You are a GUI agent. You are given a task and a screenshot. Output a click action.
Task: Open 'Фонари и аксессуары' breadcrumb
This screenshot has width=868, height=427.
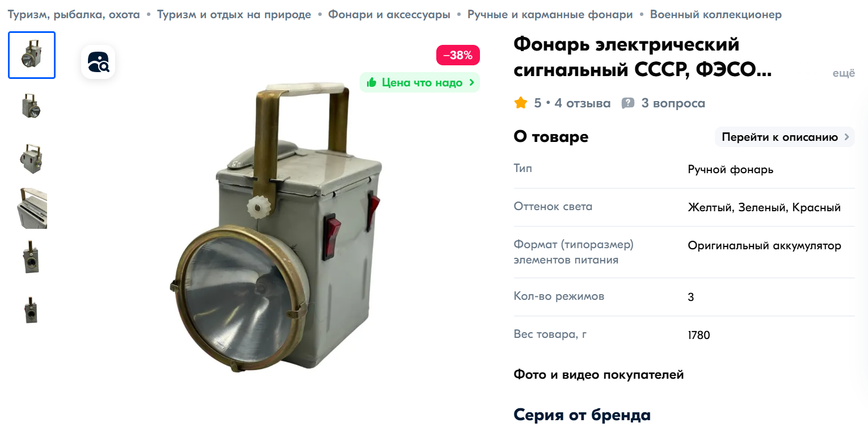389,15
